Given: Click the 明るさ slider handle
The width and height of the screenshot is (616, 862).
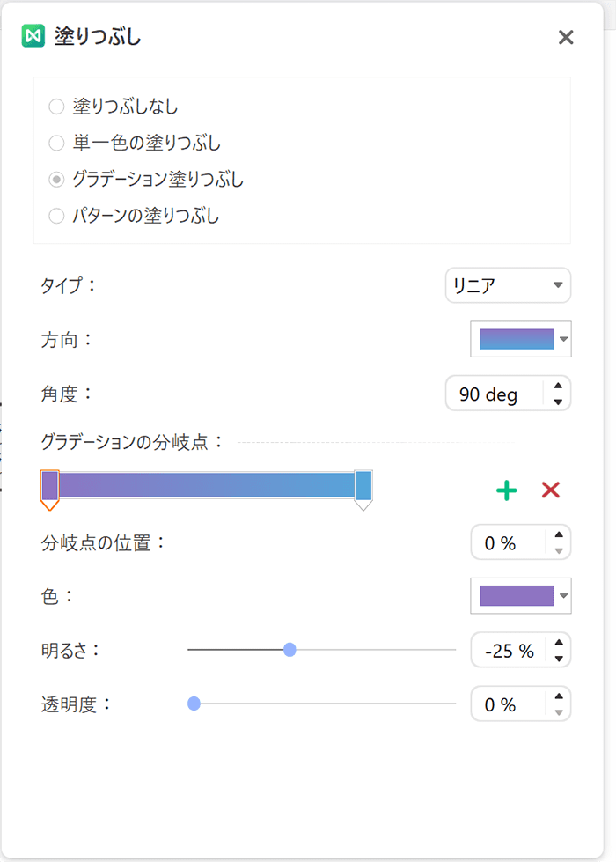Looking at the screenshot, I should click(x=290, y=650).
